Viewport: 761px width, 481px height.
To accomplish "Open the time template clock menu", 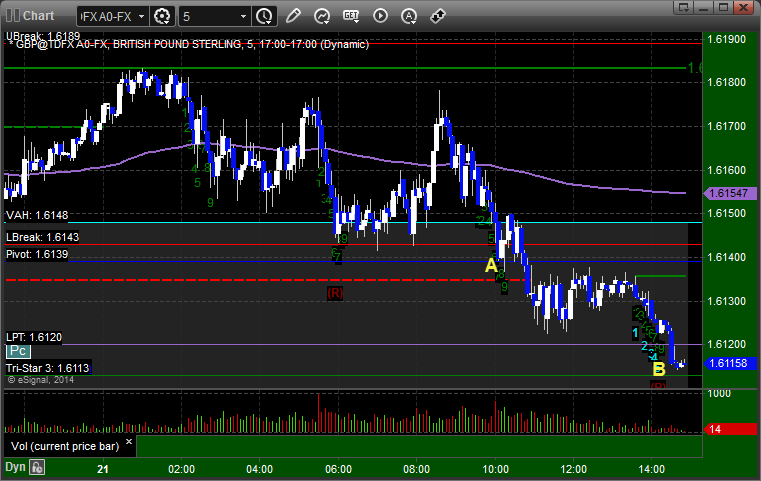I will click(x=265, y=16).
